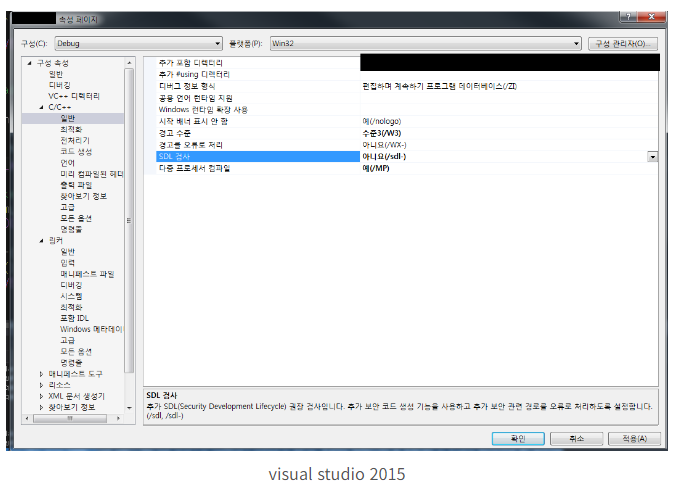Click the 아니요(/sdl-) value field
The height and width of the screenshot is (500, 680).
504,157
